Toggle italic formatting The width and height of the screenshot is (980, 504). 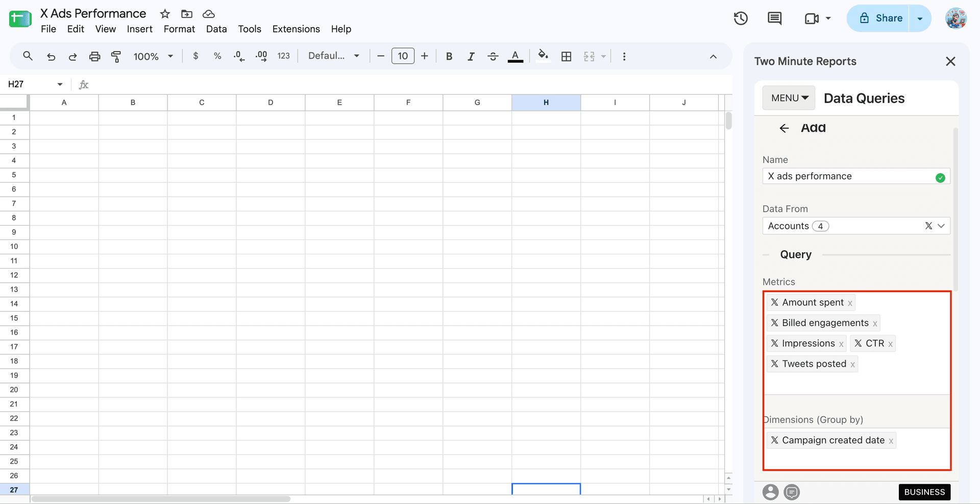pos(471,56)
